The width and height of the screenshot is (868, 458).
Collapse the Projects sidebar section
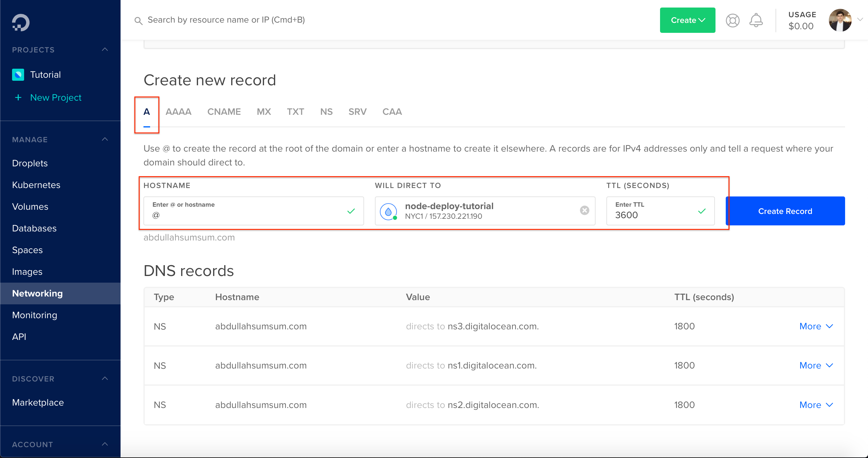coord(105,49)
